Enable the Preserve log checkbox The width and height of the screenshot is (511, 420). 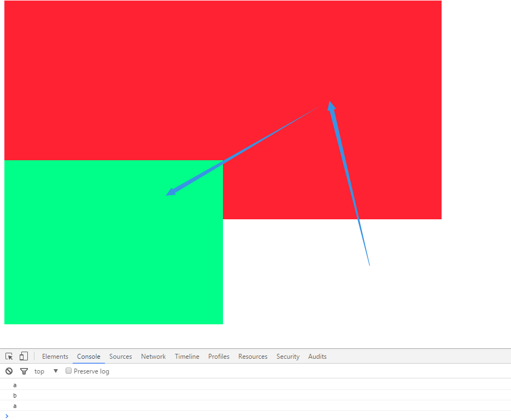(x=68, y=371)
